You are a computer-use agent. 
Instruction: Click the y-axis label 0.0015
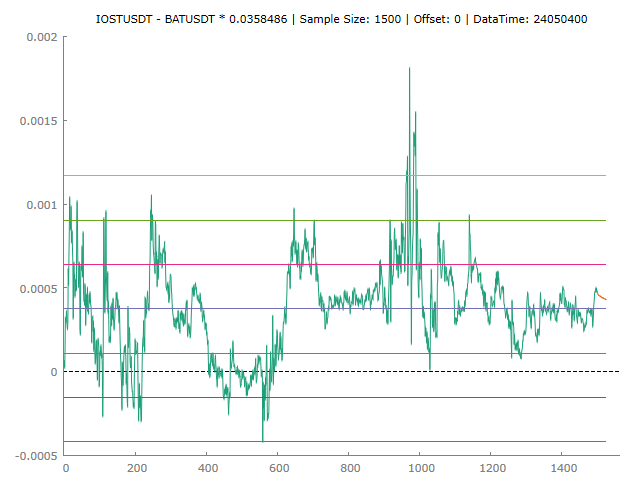[x=38, y=121]
